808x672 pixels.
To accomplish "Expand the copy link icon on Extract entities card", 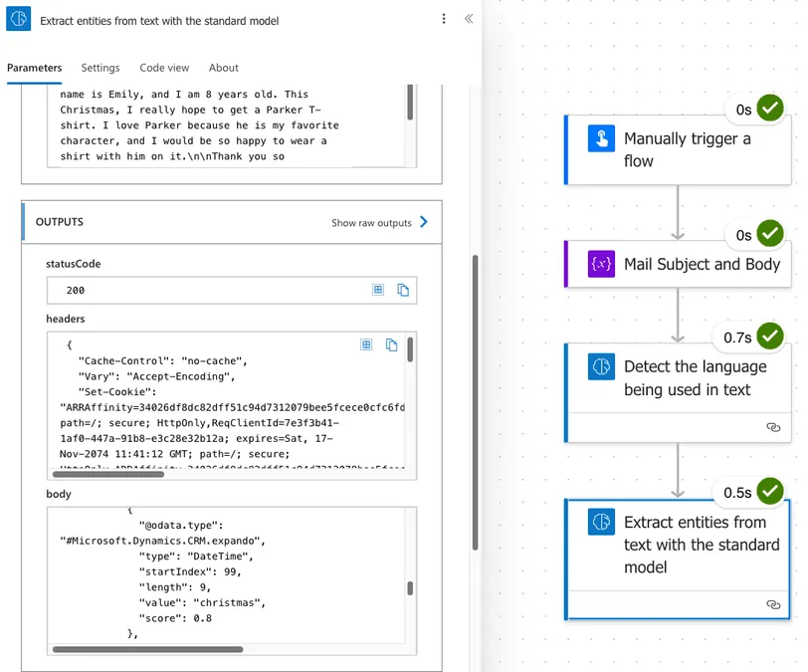I will [774, 604].
